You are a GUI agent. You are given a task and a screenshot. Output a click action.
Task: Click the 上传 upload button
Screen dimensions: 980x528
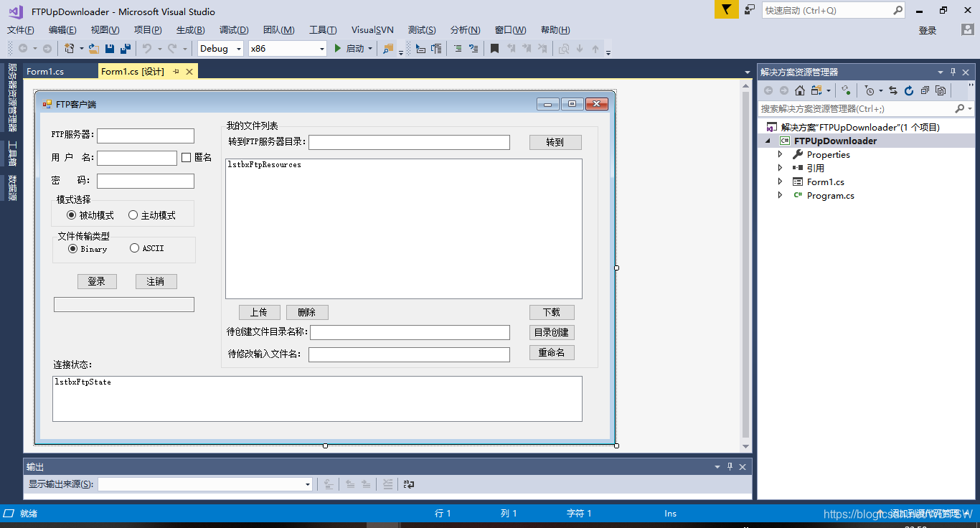(259, 312)
